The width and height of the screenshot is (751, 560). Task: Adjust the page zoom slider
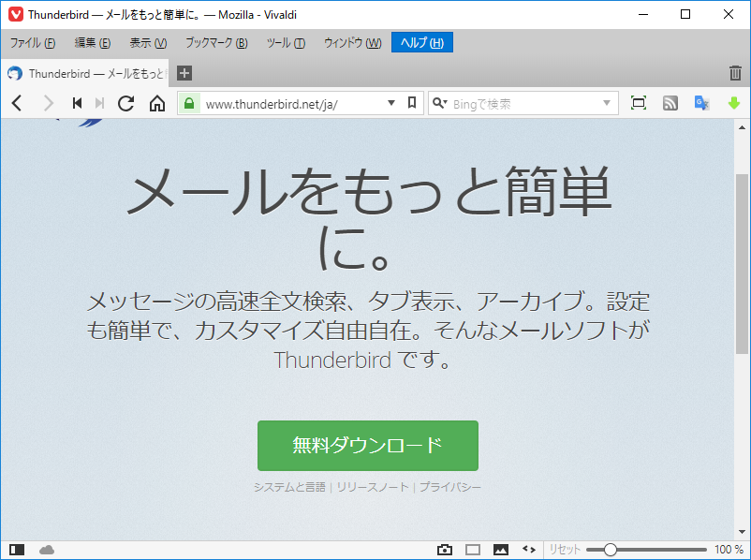(611, 550)
